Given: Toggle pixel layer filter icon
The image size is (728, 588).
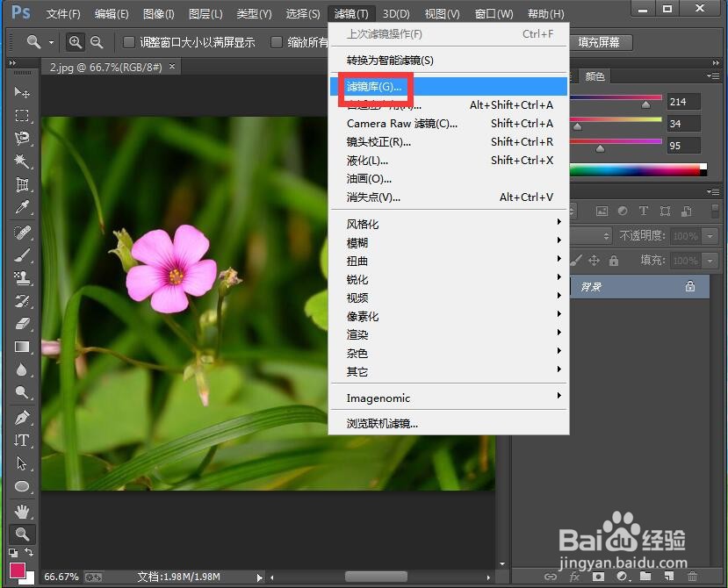Looking at the screenshot, I should [x=602, y=212].
